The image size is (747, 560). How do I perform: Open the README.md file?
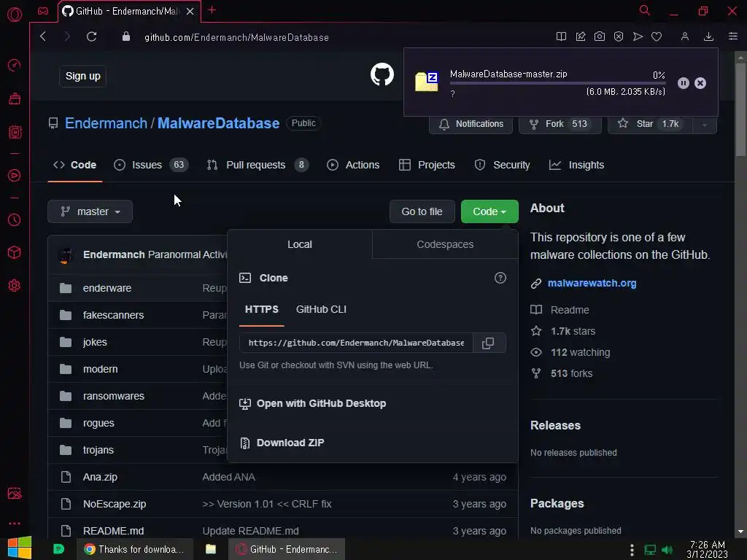113,531
